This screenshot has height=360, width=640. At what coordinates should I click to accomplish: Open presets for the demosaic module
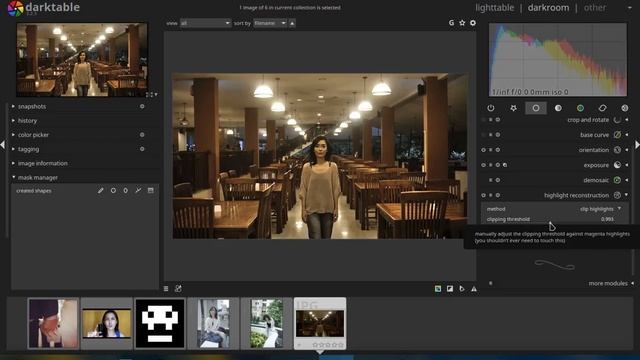click(x=491, y=180)
